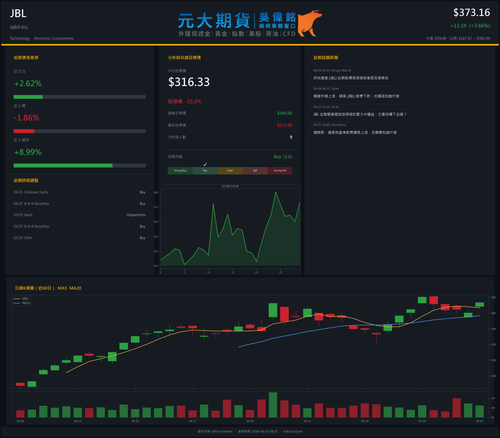Select the Strong Sell rating segment
500x438 pixels.
[x=280, y=171]
